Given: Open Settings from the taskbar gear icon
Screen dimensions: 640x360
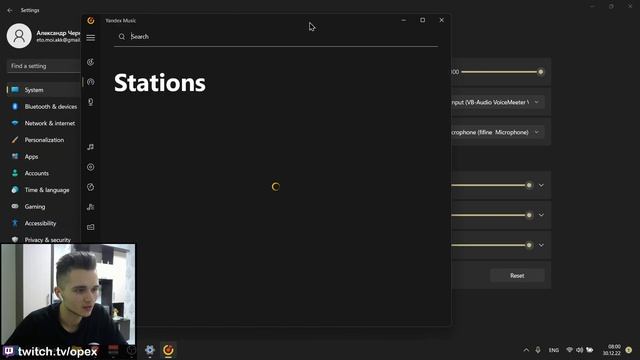Looking at the screenshot, I should 150,350.
